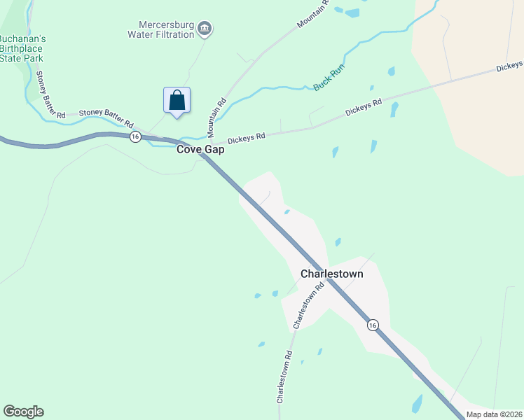Screen dimensions: 524x420
Task: Click the Mountain Rd label near Cove Gap
Action: pos(216,118)
